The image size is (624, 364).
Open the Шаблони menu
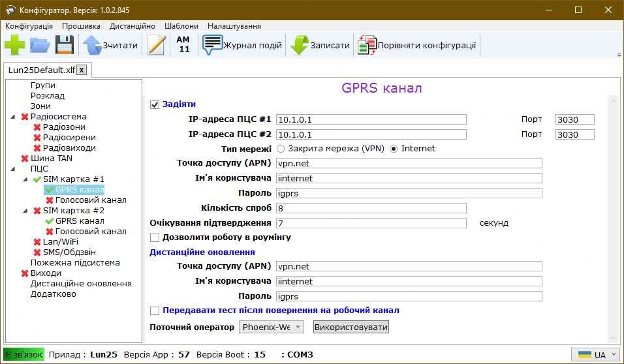[181, 26]
